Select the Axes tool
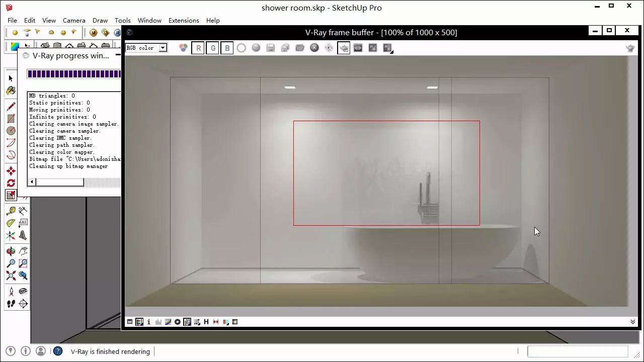Screen dimensions: 644x362 coord(11,235)
